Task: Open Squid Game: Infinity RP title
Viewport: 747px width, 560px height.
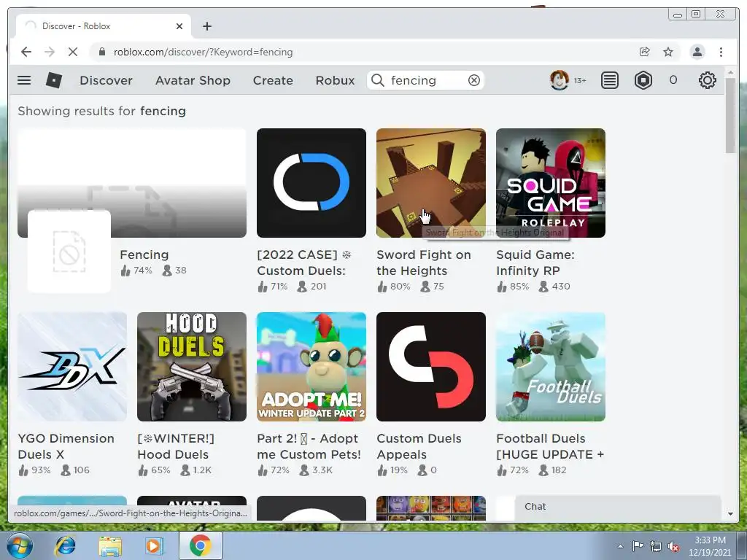Action: [x=535, y=262]
